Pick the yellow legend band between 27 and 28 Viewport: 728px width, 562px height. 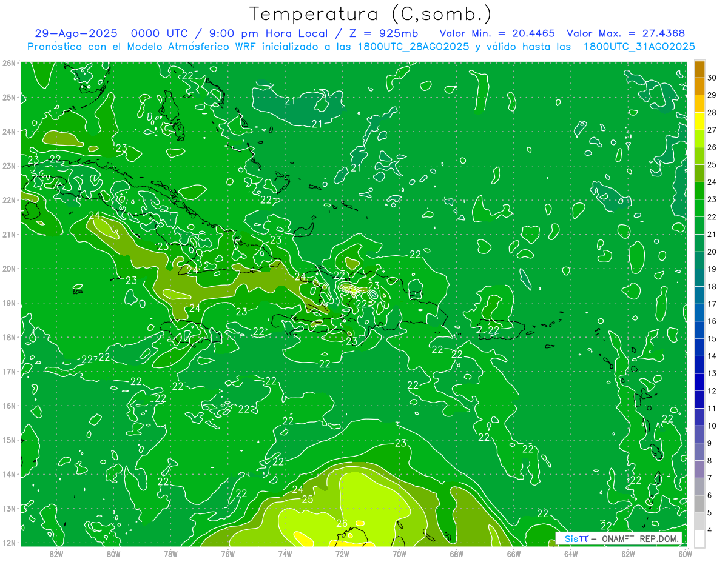[x=699, y=121]
